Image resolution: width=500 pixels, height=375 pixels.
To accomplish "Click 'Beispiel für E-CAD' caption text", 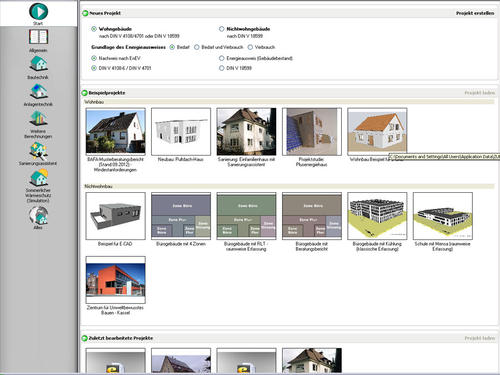I will 115,244.
